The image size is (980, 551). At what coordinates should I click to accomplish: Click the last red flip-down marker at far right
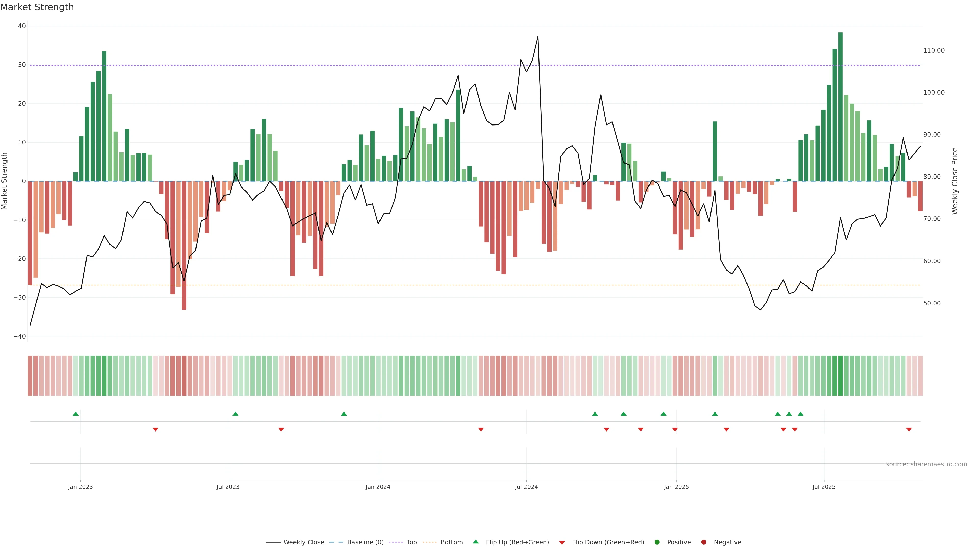coord(909,429)
